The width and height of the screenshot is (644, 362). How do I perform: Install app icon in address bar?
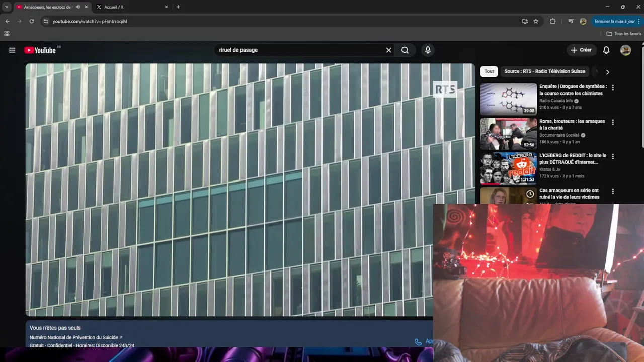(x=525, y=21)
